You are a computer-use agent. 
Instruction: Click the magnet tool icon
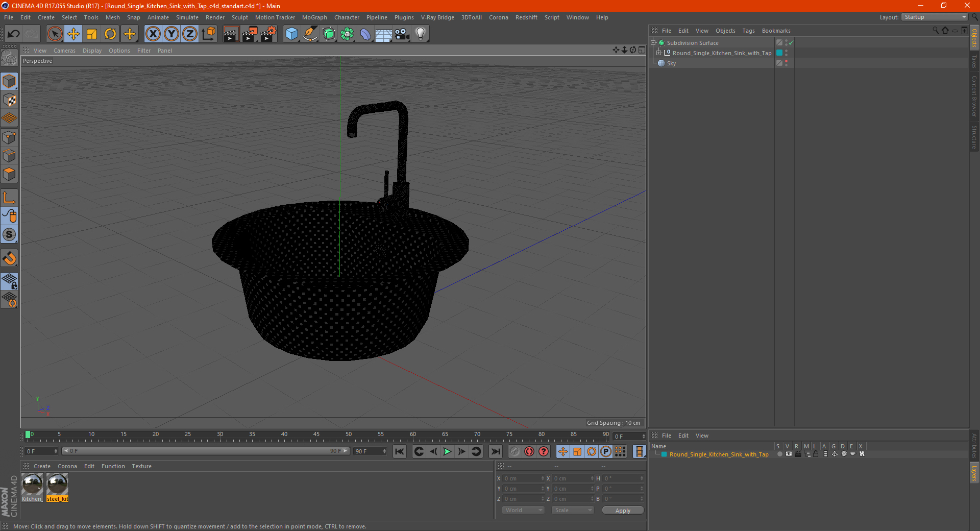(x=9, y=258)
